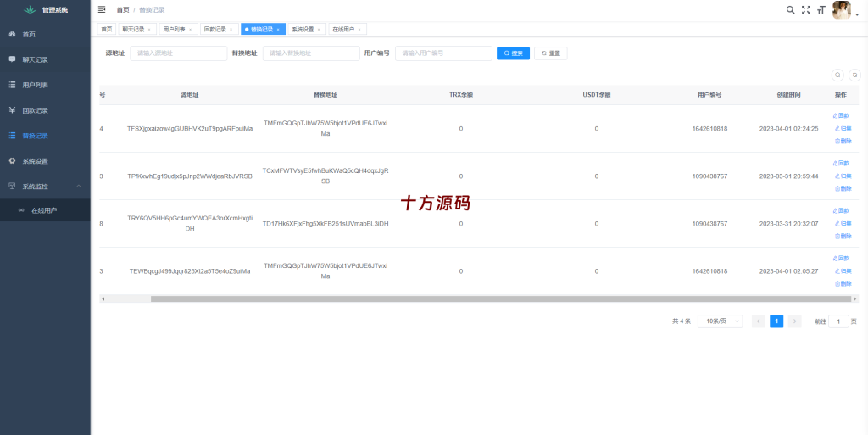Click the 创建时间 column header

pos(788,95)
